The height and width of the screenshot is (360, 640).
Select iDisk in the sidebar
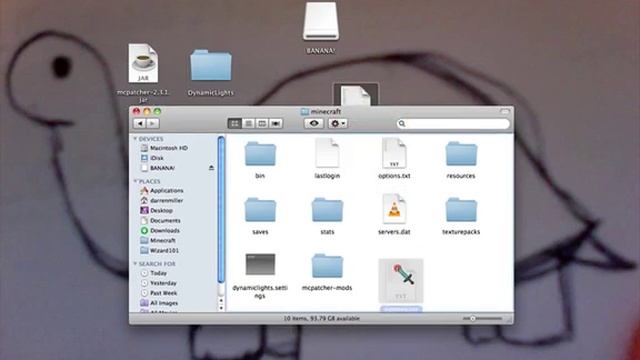tap(152, 158)
